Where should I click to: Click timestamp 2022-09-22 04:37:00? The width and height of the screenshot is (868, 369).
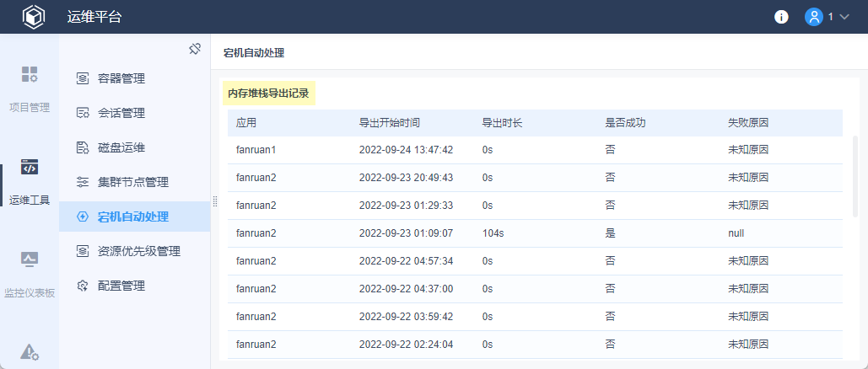click(407, 289)
